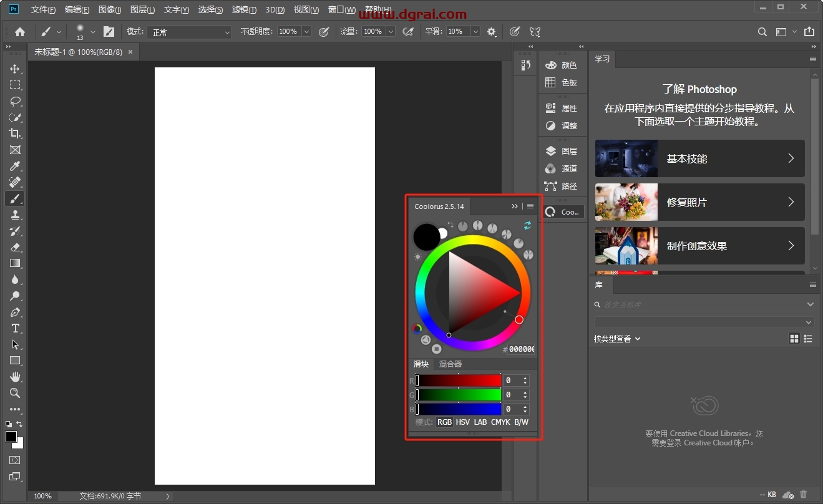The image size is (823, 504).
Task: Select the Hand tool
Action: pyautogui.click(x=15, y=377)
